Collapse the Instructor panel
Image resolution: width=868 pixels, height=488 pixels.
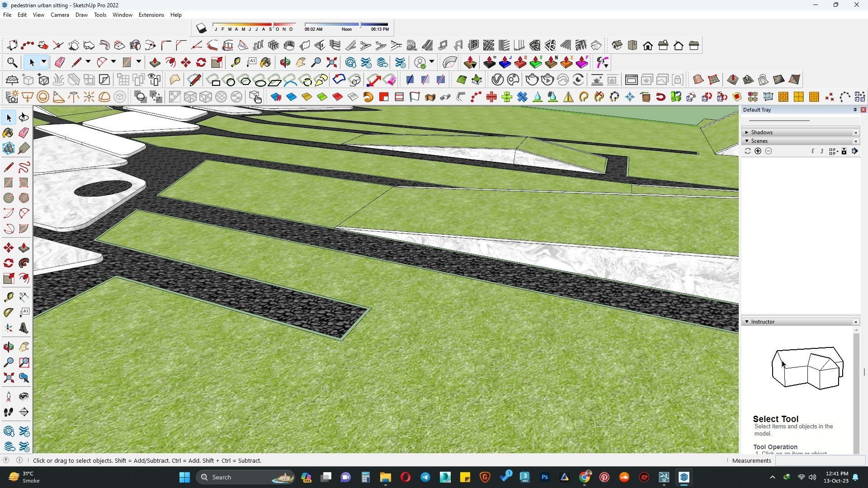click(747, 322)
